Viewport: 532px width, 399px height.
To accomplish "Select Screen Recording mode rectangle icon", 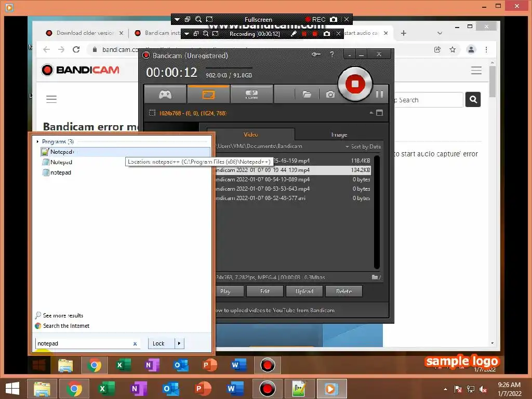I will (x=208, y=95).
